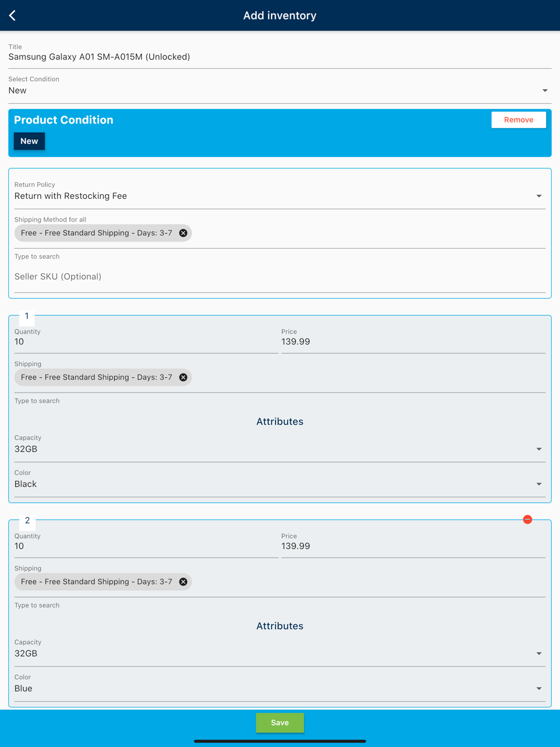Select the New condition tag
Screen dimensions: 560x747
click(29, 141)
